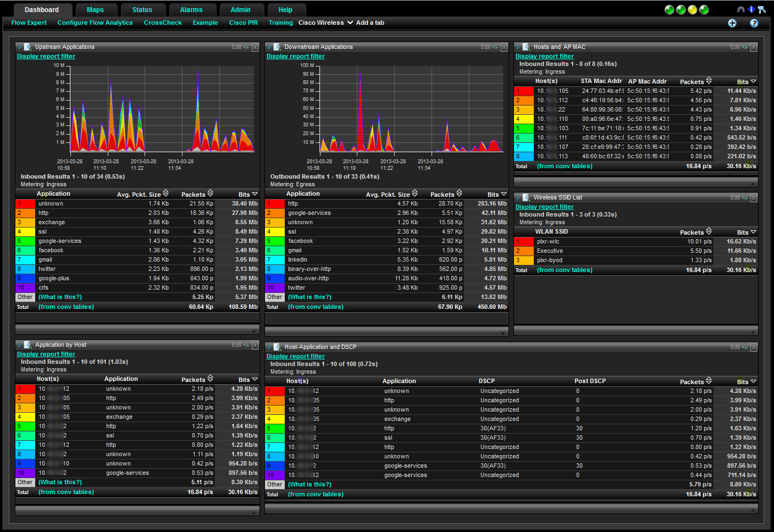Click the blue diamond info icon
Viewport: 774px width, 532px height.
coord(751,9)
